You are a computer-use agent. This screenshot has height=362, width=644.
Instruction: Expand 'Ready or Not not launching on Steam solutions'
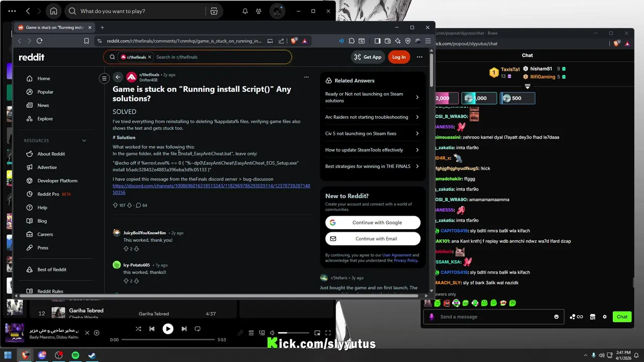click(x=371, y=97)
